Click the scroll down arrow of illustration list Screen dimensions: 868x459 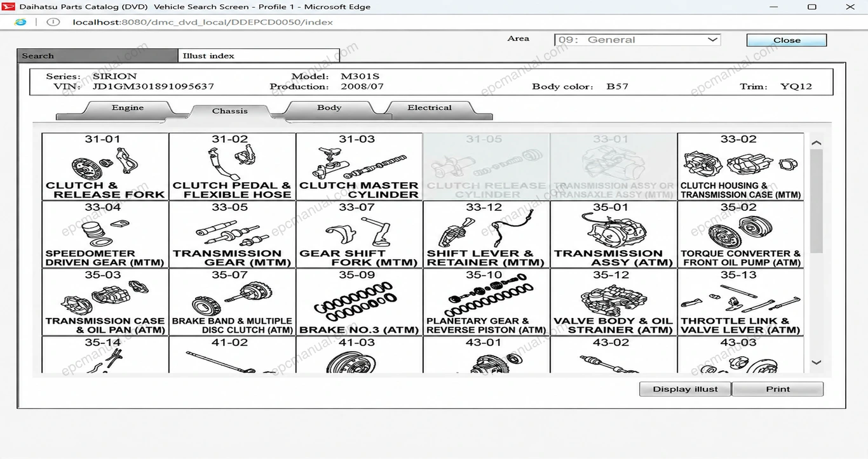tap(817, 363)
